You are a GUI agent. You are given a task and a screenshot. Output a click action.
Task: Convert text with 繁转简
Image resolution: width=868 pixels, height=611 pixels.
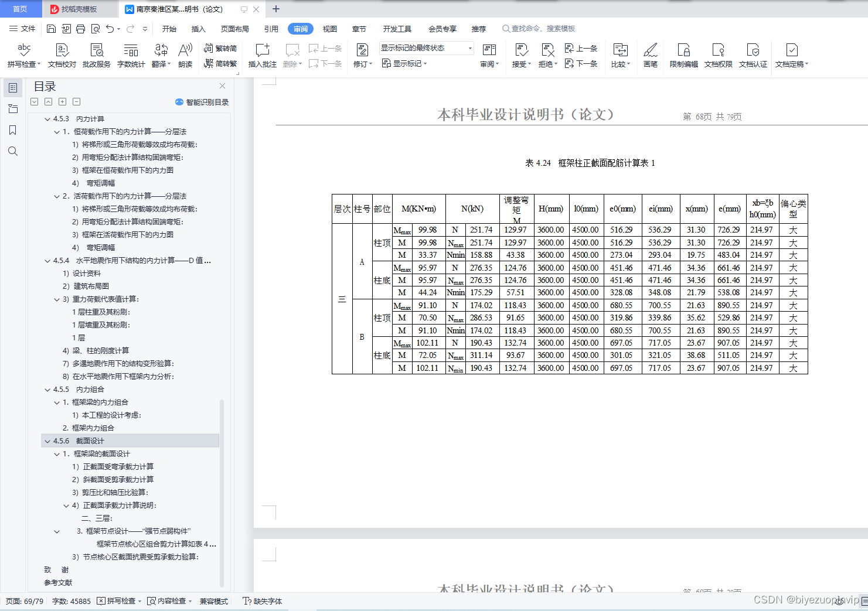220,49
